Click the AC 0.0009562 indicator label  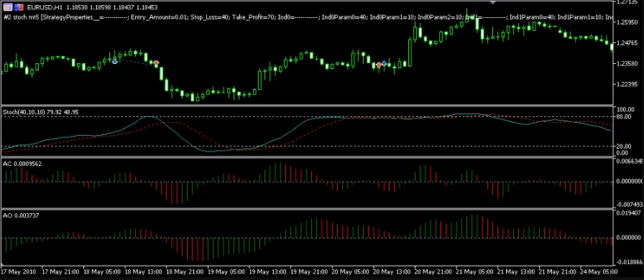[22, 164]
